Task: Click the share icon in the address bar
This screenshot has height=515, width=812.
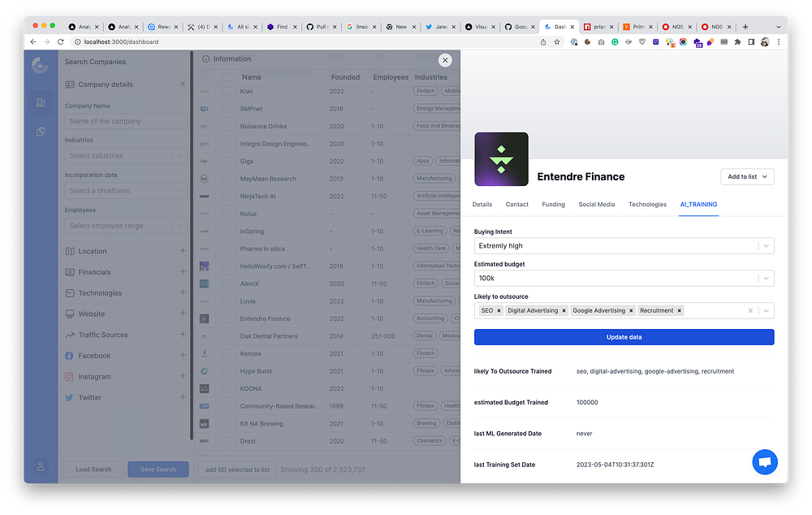Action: [543, 42]
